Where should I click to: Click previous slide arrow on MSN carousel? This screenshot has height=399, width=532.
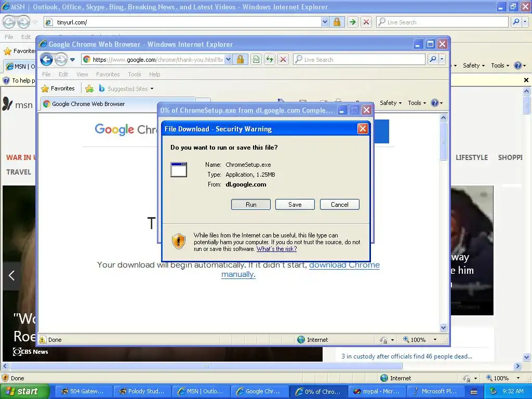pos(11,275)
